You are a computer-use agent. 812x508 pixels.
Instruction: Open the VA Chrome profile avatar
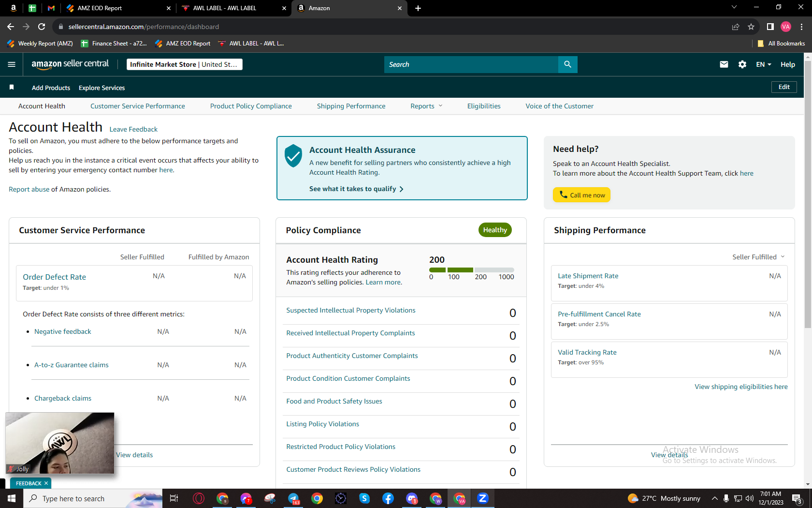pyautogui.click(x=786, y=27)
